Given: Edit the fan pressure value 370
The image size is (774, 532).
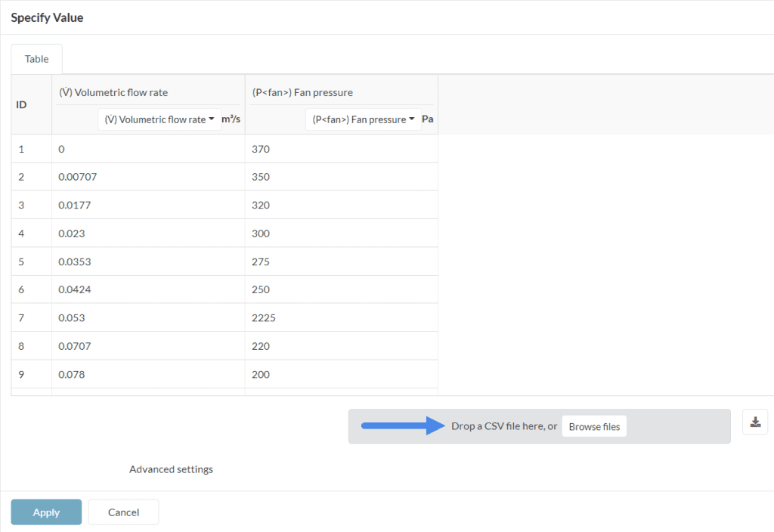Looking at the screenshot, I should [x=341, y=149].
